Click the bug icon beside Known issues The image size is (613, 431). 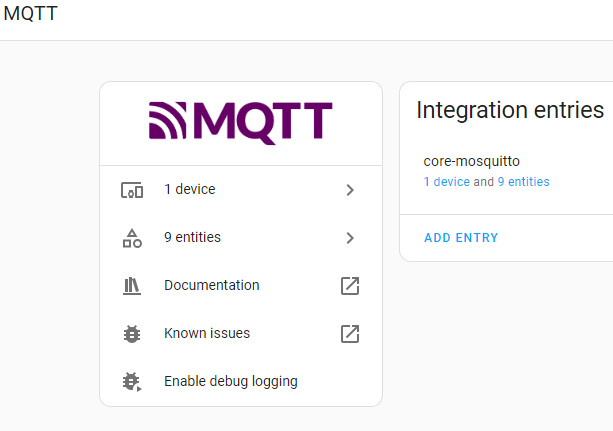tap(132, 334)
